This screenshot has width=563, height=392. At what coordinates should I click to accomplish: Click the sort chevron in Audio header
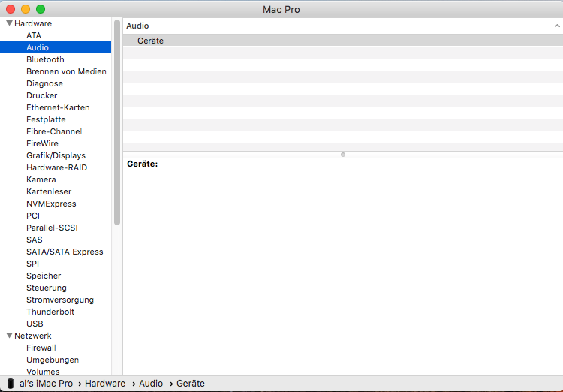[x=557, y=26]
